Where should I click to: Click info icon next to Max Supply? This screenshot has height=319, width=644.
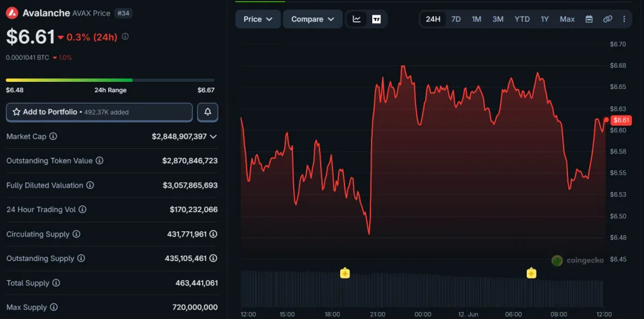(54, 307)
